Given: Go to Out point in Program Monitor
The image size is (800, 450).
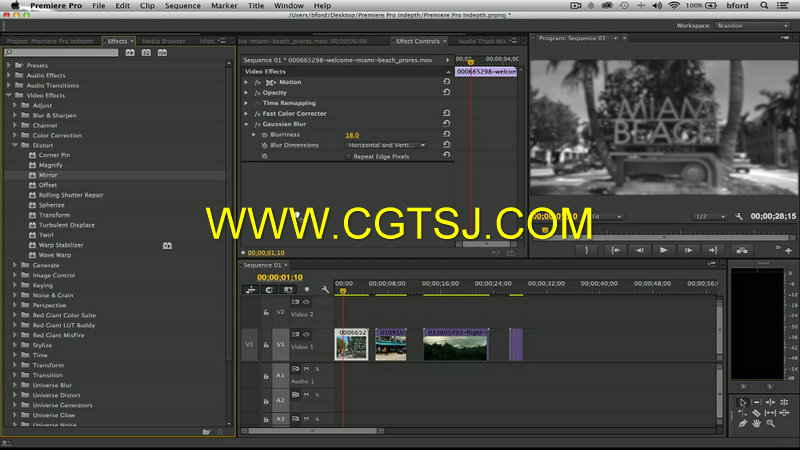Looking at the screenshot, I should pyautogui.click(x=713, y=250).
